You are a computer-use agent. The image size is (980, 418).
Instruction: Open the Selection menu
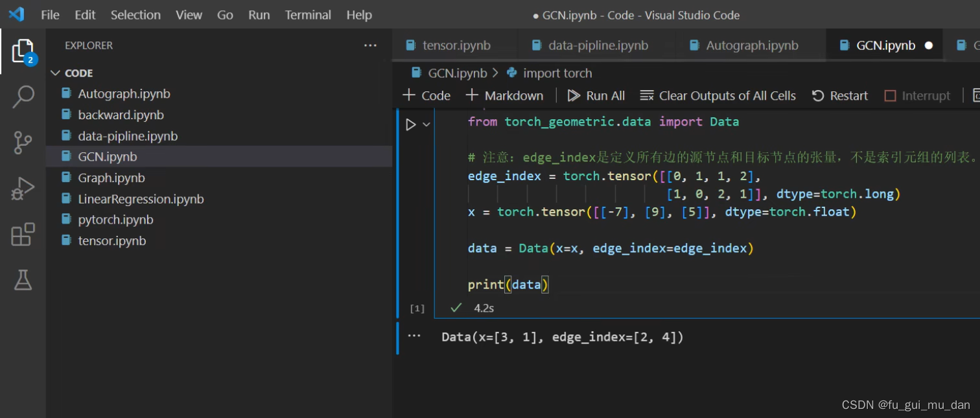click(x=135, y=15)
